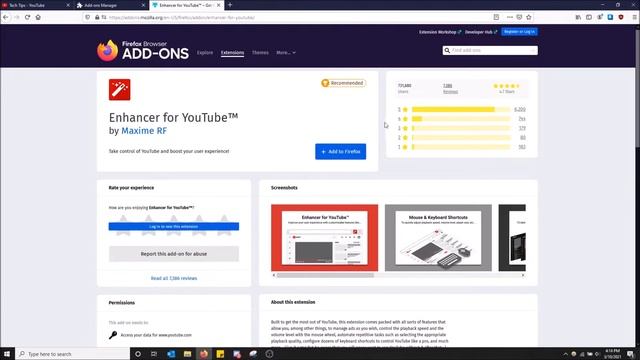
Task: Open File Explorer from the taskbar
Action: 187,354
